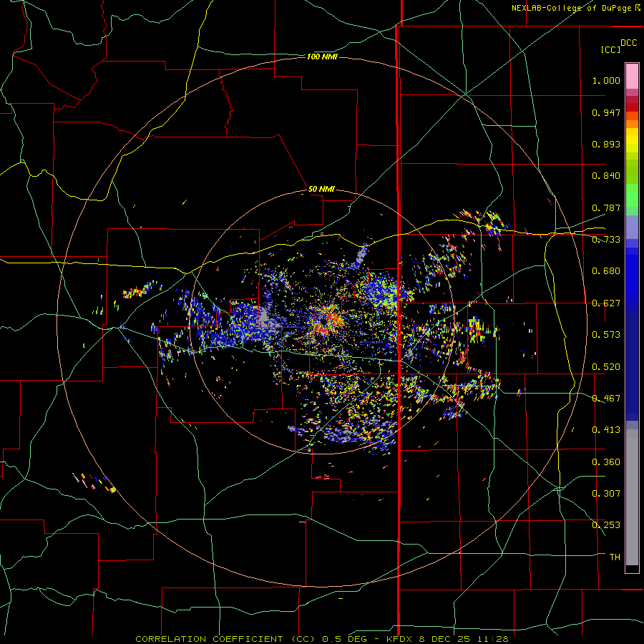Click the 100 NMI range ring label

[x=322, y=57]
